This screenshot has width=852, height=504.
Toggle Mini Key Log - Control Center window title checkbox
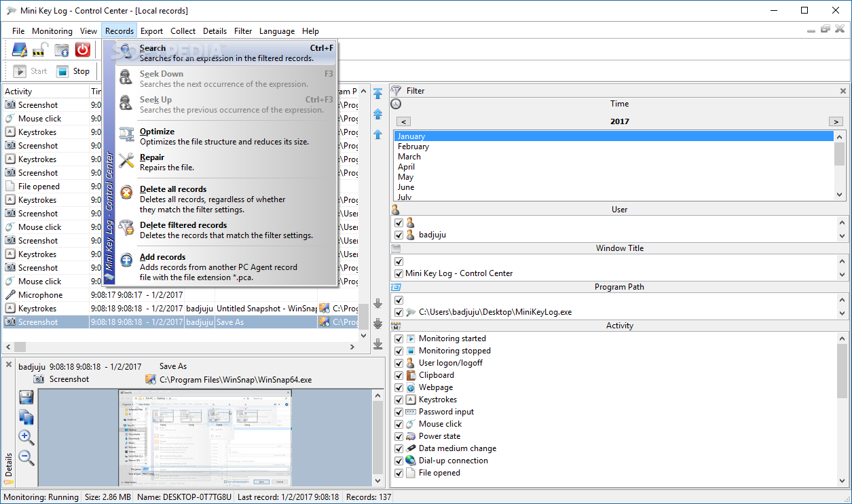[x=399, y=274]
